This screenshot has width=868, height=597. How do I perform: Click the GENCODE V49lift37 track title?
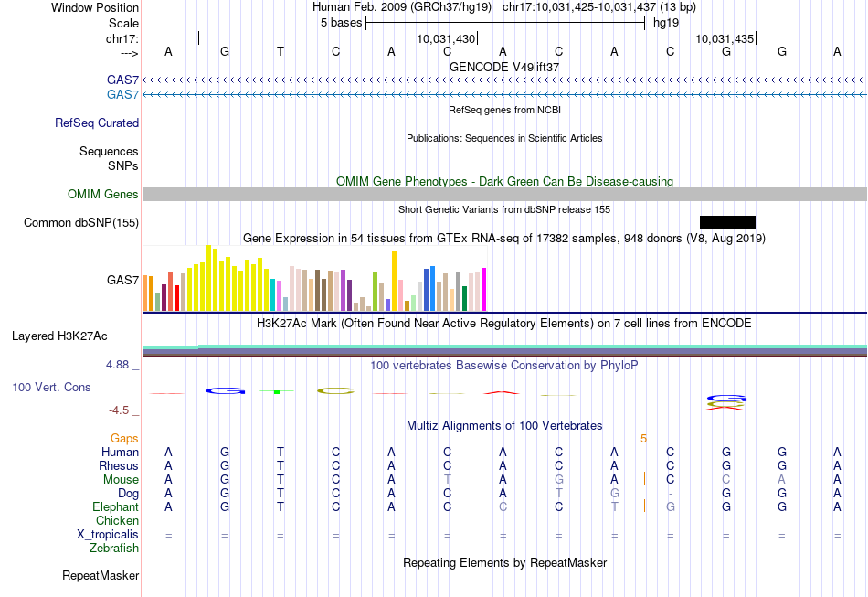click(x=504, y=67)
